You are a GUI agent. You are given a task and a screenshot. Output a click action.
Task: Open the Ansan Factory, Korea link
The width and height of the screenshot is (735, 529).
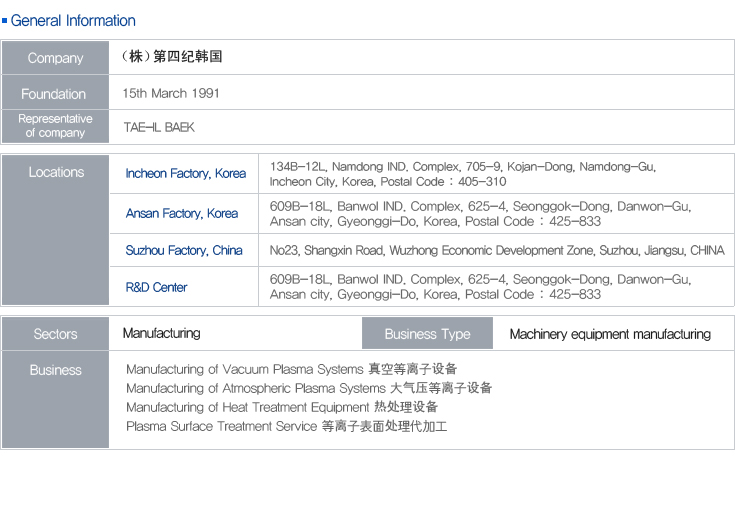point(181,213)
